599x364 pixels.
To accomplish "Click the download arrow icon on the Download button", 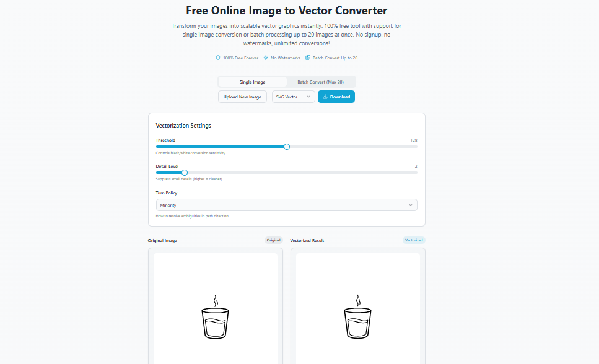I will point(325,97).
